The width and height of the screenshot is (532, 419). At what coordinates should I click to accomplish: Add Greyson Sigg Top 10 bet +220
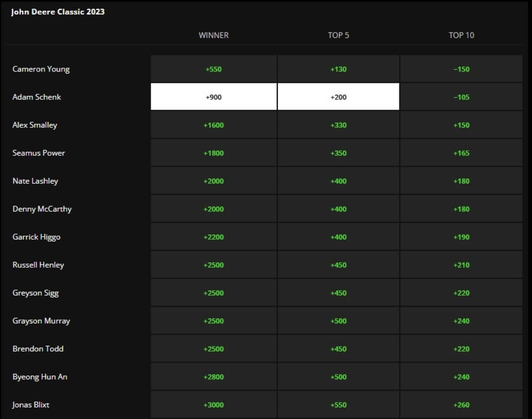[461, 293]
